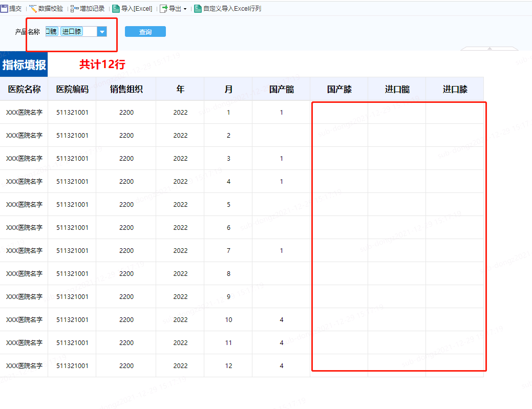532x409 pixels.
Task: Click the 增加记录 insert row icon
Action: [75, 9]
